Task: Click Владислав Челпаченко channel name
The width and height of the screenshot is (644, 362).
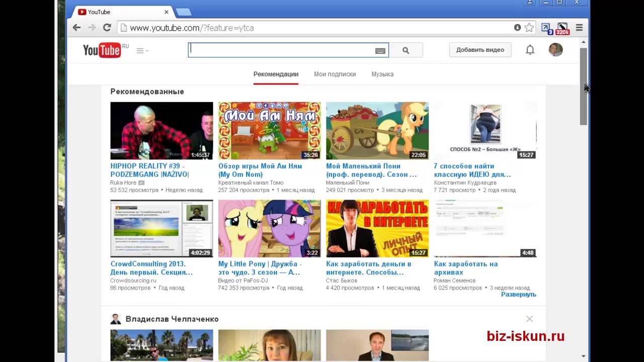Action: [x=172, y=319]
